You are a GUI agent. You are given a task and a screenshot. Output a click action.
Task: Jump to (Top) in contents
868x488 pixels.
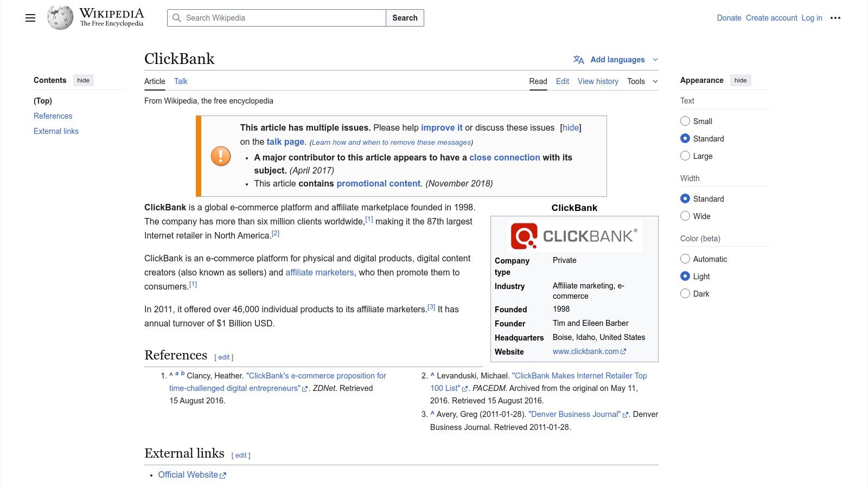coord(43,101)
